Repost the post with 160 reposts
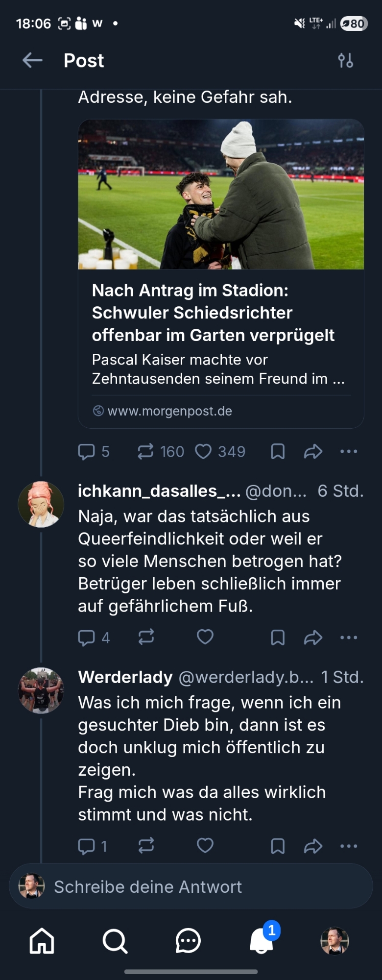The image size is (382, 980). (146, 451)
